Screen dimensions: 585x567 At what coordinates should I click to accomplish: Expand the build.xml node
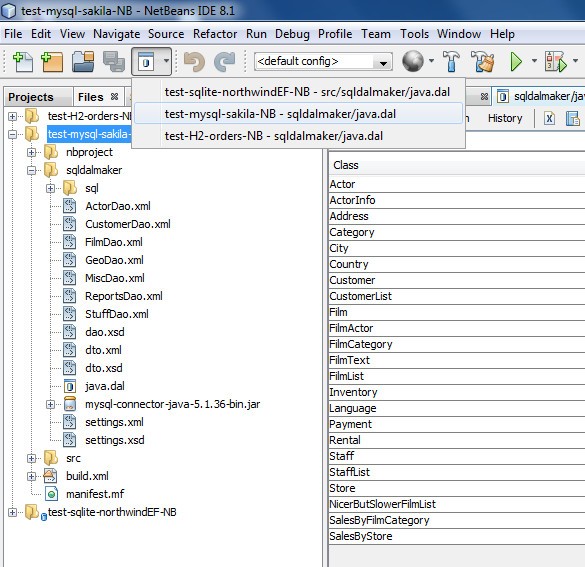[32, 476]
